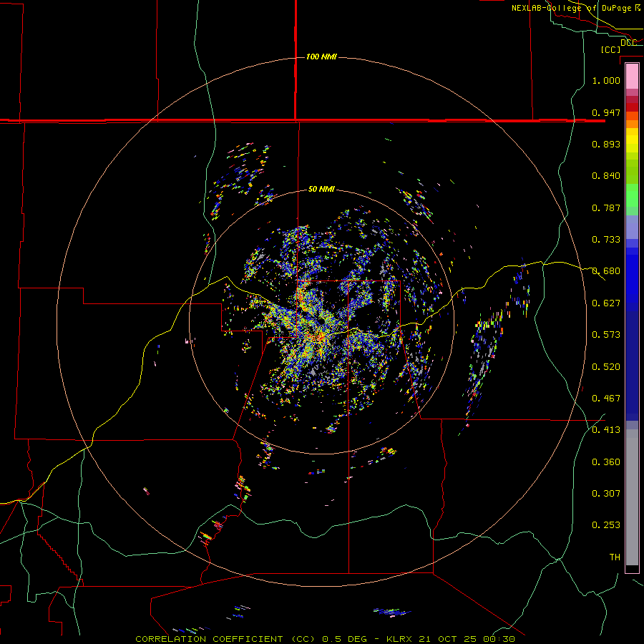
Task: Click the 0.467 legend value
Action: pyautogui.click(x=606, y=399)
